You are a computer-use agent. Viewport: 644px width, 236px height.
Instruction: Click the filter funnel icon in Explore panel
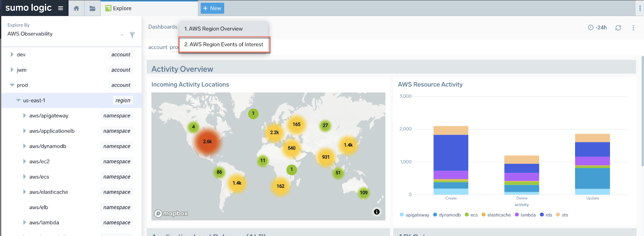[x=132, y=35]
